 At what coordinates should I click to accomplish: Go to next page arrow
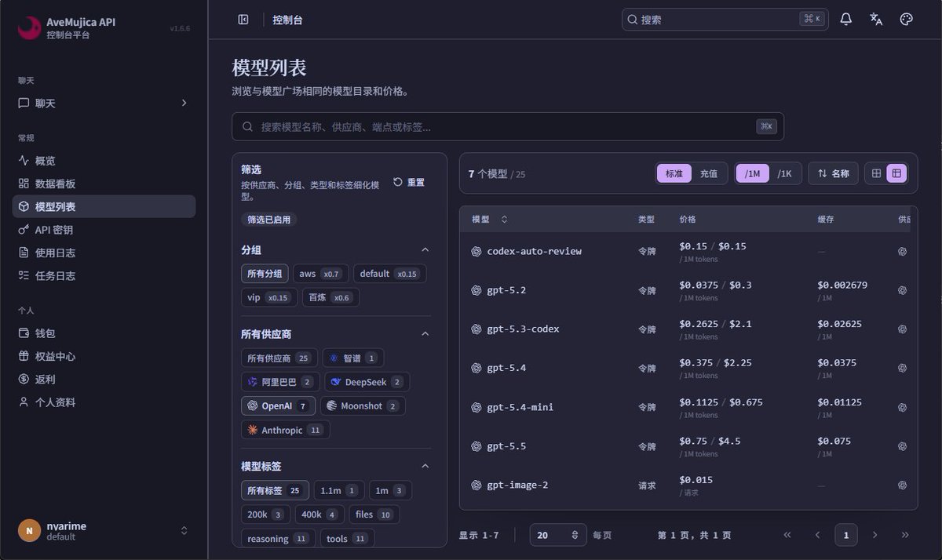(875, 535)
